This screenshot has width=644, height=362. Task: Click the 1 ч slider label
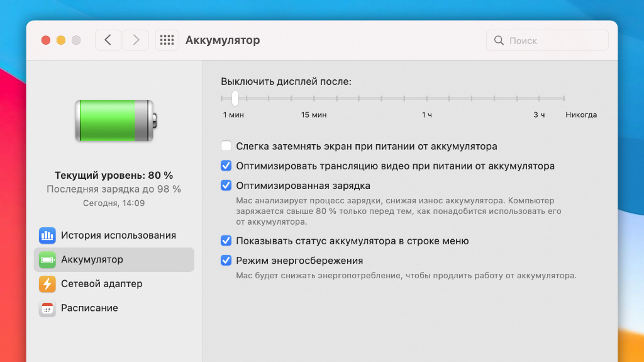coord(427,115)
